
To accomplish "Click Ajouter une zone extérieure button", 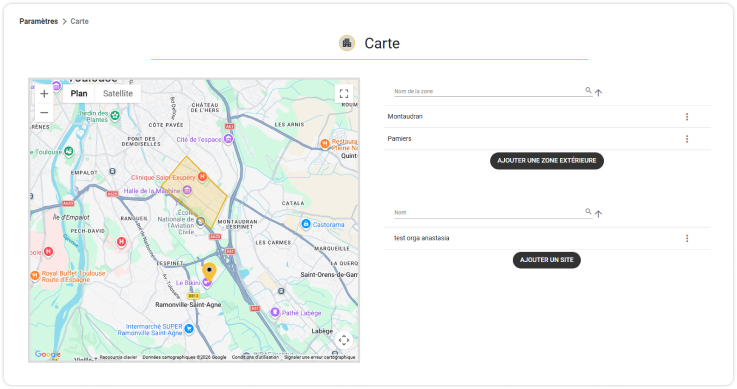I will (x=547, y=161).
